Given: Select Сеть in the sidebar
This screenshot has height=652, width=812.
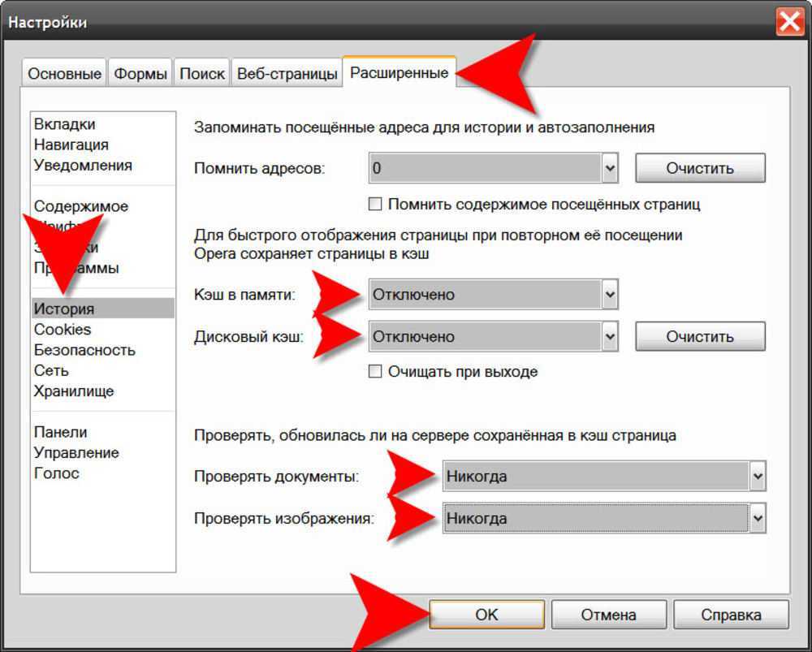Looking at the screenshot, I should [x=51, y=371].
